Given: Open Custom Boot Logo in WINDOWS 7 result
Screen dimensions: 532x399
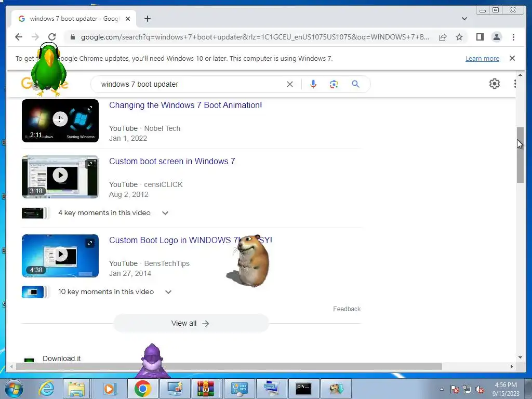Looking at the screenshot, I should (x=190, y=240).
